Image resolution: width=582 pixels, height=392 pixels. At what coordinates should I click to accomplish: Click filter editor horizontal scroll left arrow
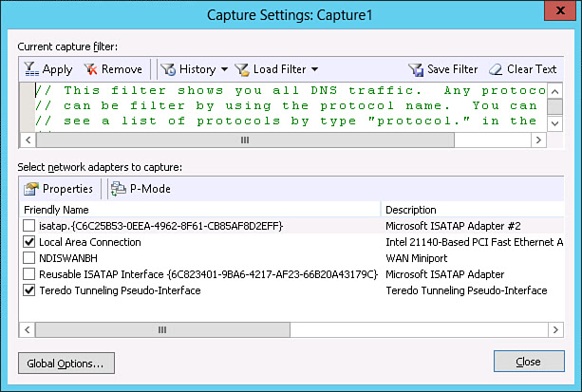click(28, 140)
